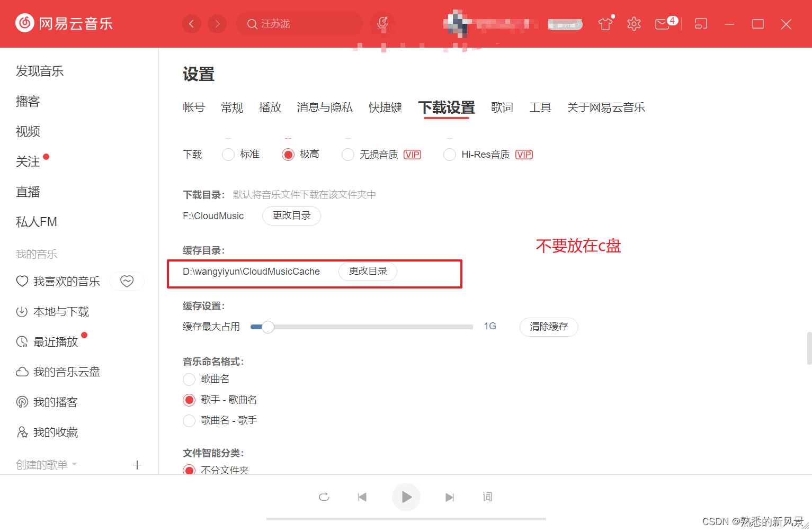Image resolution: width=812 pixels, height=532 pixels.
Task: Open the 常规 settings tab
Action: [232, 107]
